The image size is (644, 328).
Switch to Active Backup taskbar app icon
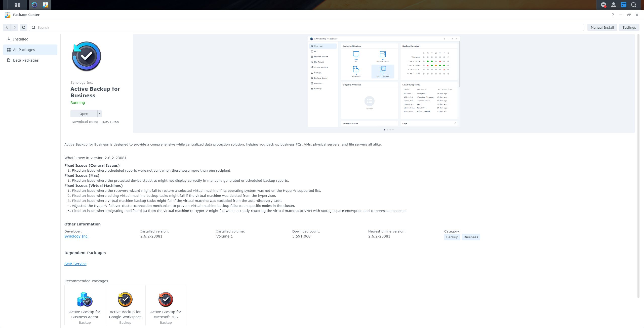pos(34,5)
